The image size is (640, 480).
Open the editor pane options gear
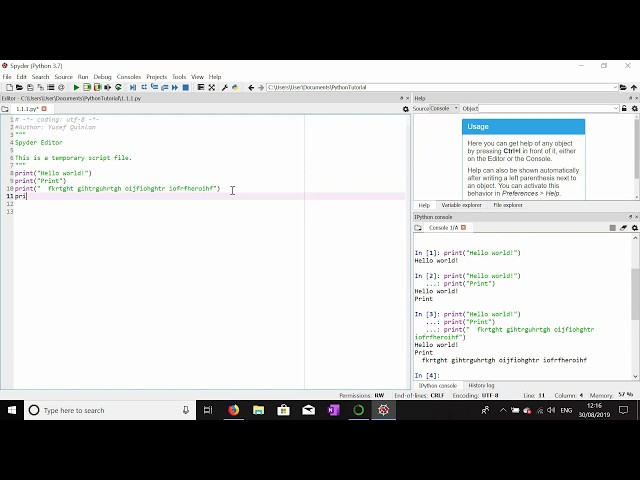405,109
